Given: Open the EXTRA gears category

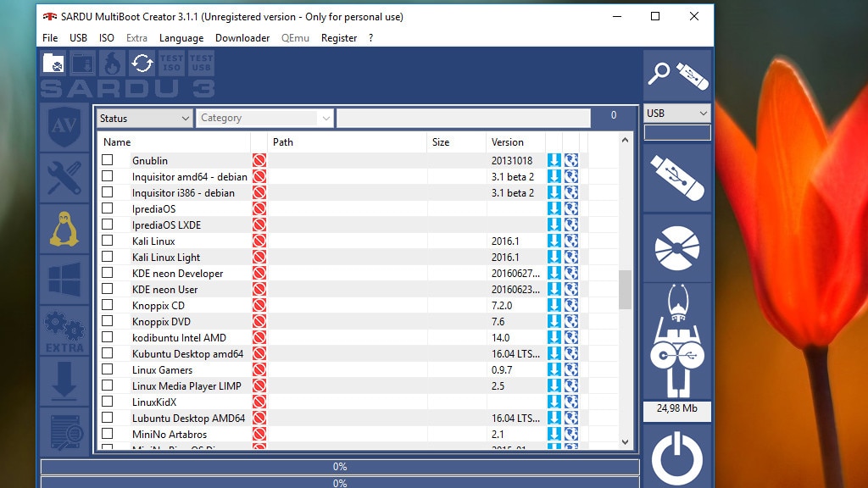Looking at the screenshot, I should click(64, 331).
